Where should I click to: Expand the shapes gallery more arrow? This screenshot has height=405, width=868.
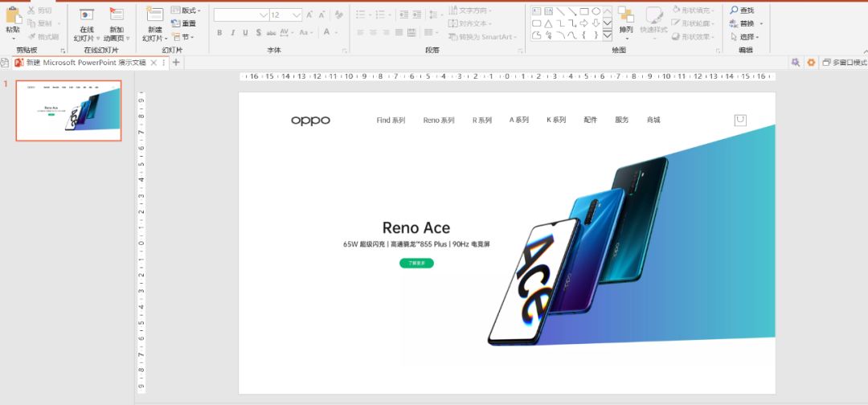click(608, 35)
